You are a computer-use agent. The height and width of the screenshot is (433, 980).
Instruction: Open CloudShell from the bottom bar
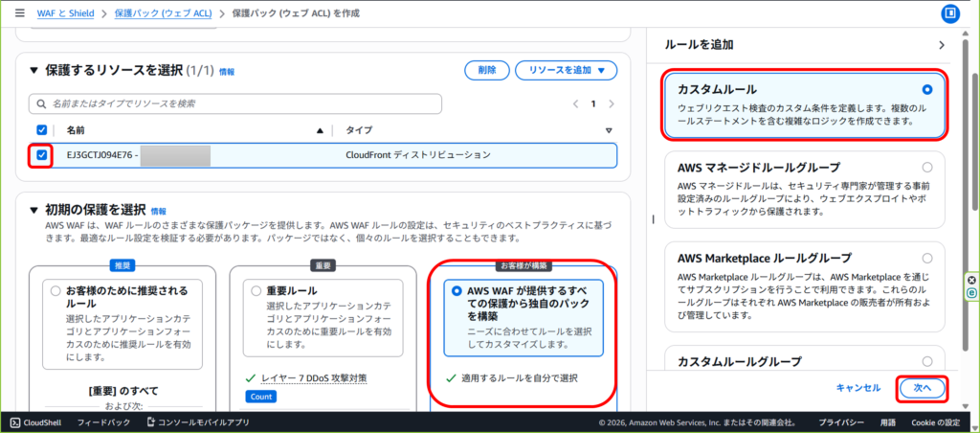tap(36, 422)
